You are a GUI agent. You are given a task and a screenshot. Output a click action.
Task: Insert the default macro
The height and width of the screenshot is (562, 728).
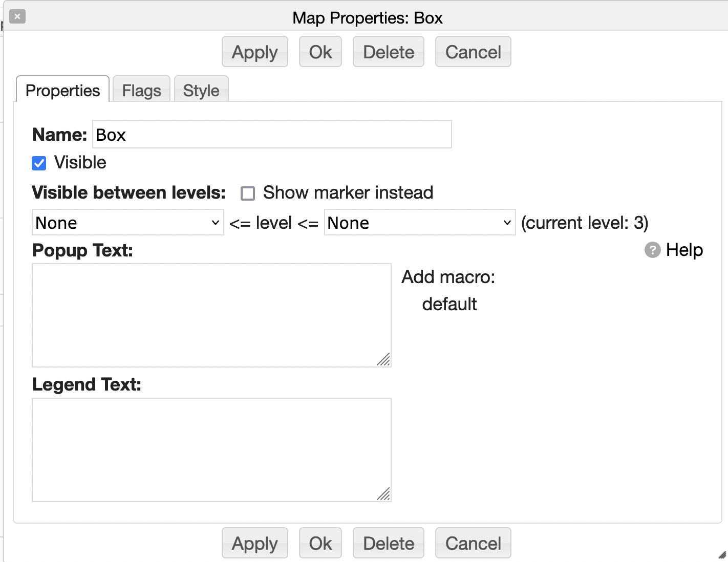[449, 304]
